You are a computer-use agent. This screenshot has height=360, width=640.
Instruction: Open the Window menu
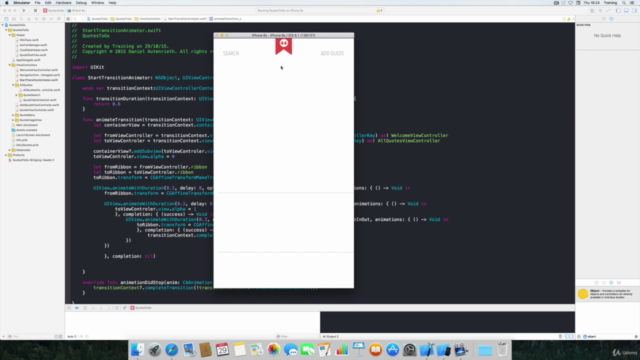(x=98, y=3)
